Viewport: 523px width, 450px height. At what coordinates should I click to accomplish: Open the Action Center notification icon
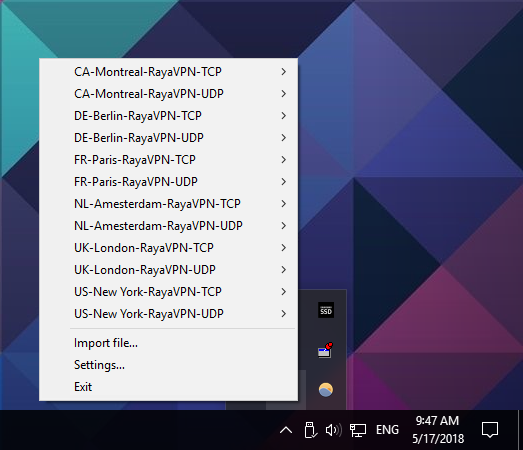(490, 430)
